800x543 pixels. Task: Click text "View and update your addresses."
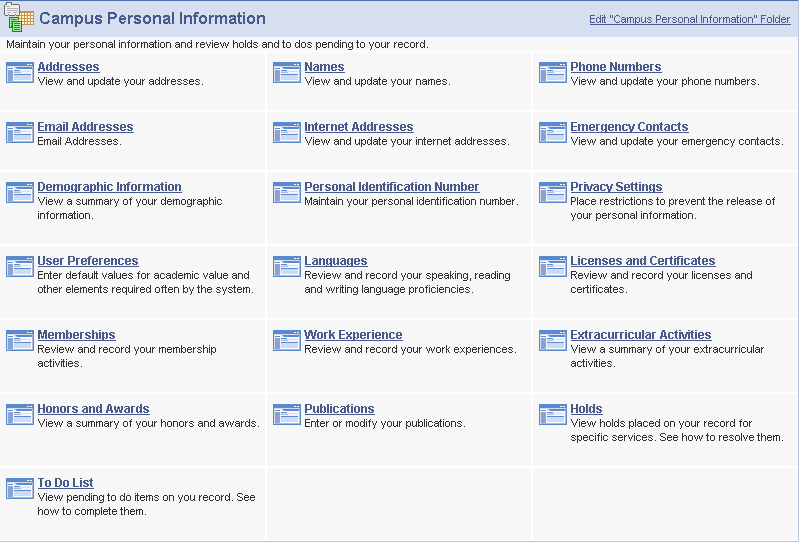pos(120,81)
